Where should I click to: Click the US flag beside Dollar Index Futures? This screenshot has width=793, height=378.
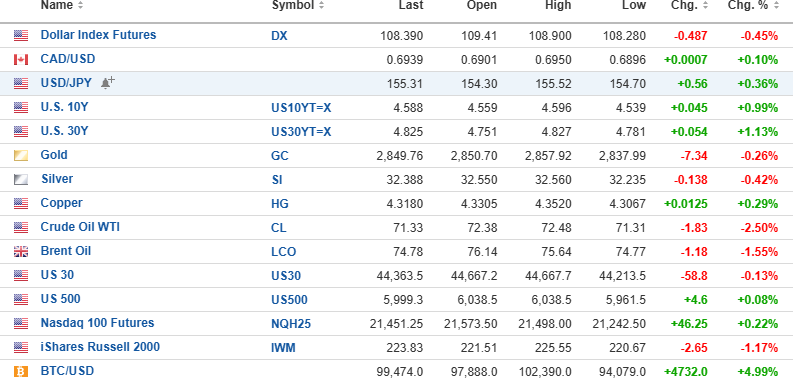pos(21,35)
